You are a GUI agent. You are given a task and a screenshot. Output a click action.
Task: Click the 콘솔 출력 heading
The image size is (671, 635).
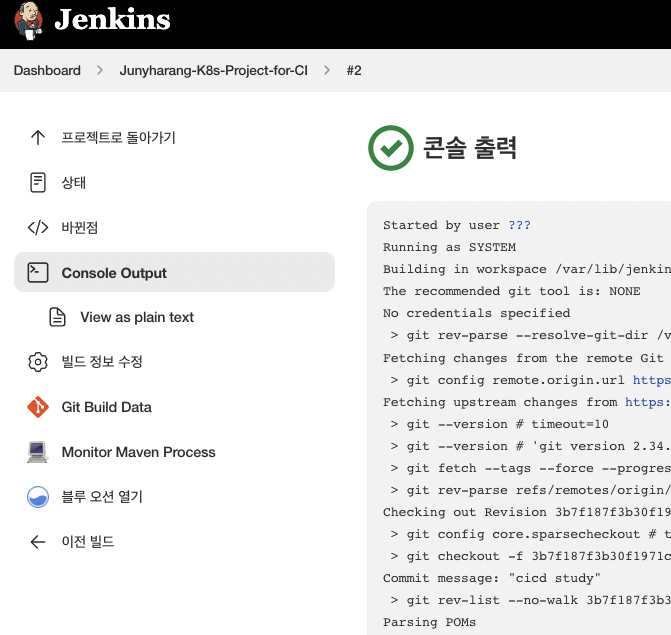coord(470,148)
